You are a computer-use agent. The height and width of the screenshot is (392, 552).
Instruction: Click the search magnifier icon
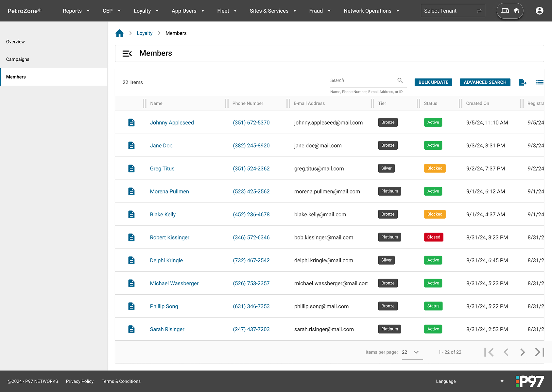pos(400,80)
